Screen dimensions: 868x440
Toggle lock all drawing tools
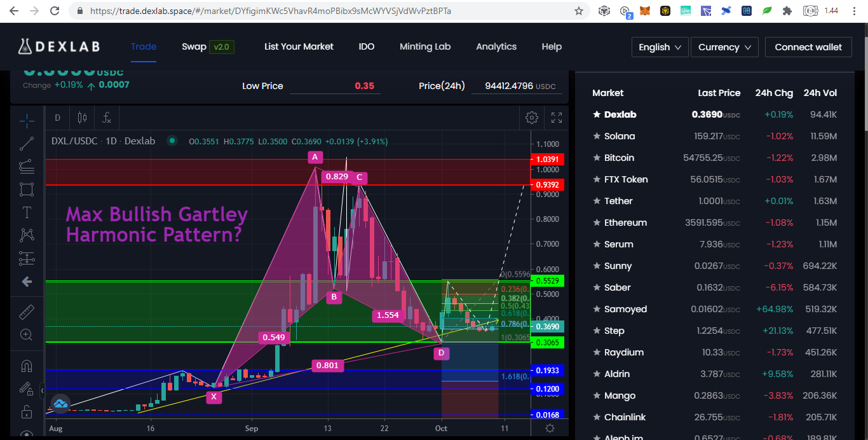pyautogui.click(x=27, y=411)
